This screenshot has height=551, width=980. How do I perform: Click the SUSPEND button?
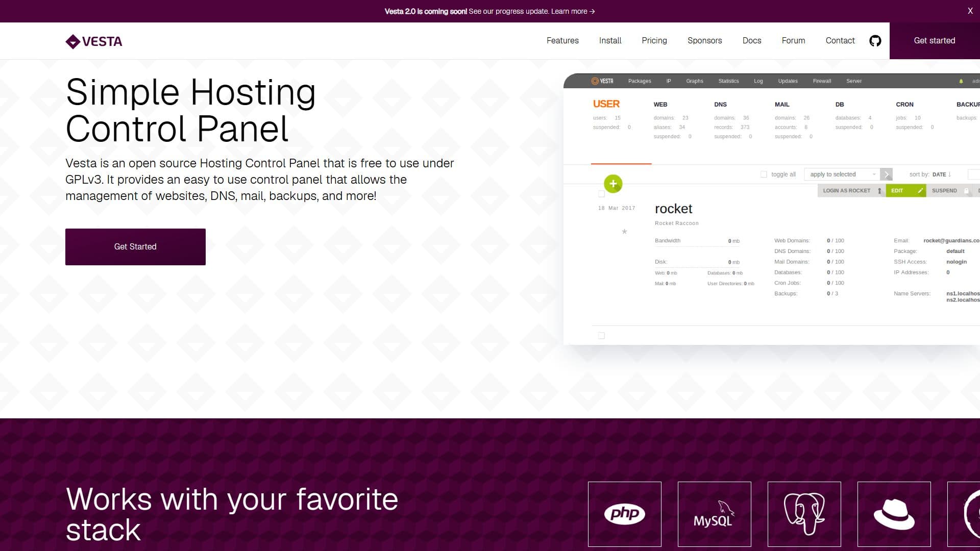click(x=949, y=191)
